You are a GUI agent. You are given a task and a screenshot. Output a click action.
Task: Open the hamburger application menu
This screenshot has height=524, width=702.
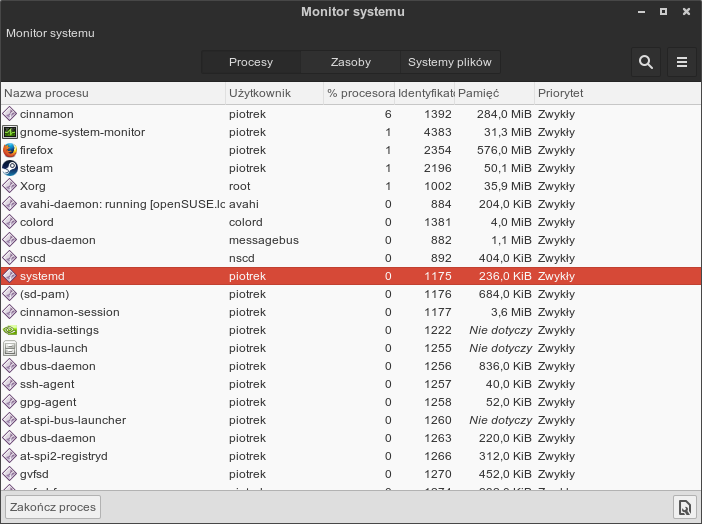click(682, 62)
